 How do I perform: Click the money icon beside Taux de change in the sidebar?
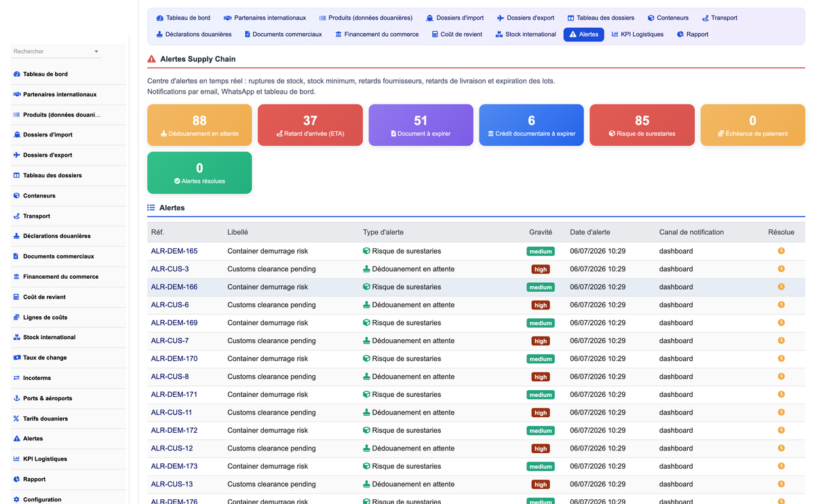[16, 357]
